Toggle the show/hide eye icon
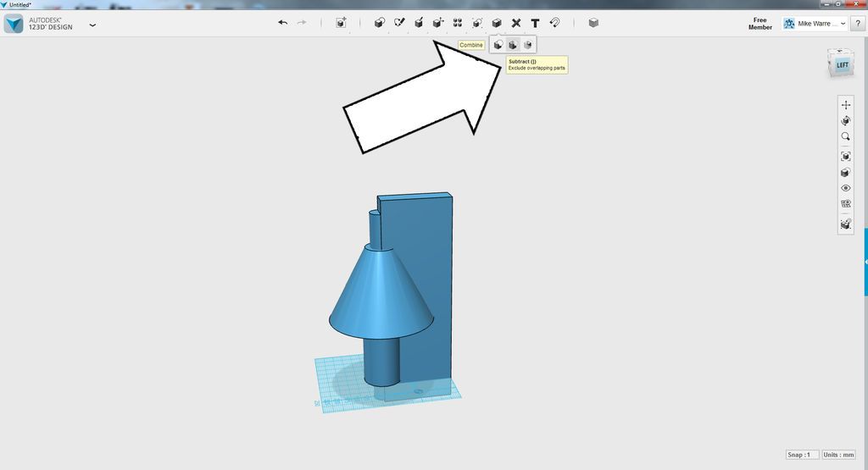This screenshot has width=868, height=470. pos(845,188)
